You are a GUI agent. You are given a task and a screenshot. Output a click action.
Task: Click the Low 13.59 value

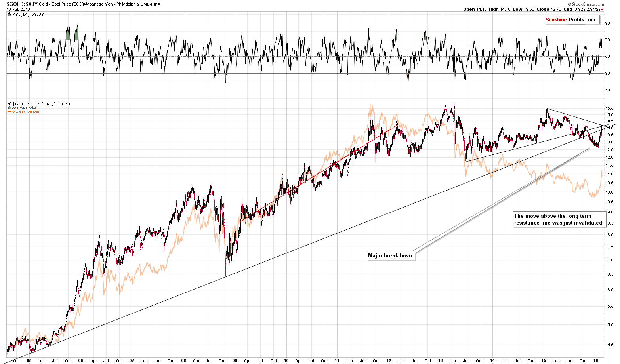coord(523,9)
